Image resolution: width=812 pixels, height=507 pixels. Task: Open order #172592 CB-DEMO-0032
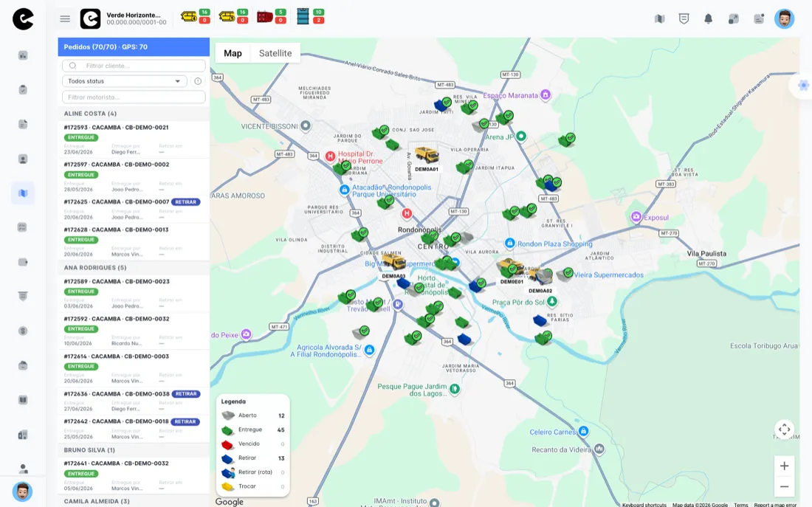[134, 331]
